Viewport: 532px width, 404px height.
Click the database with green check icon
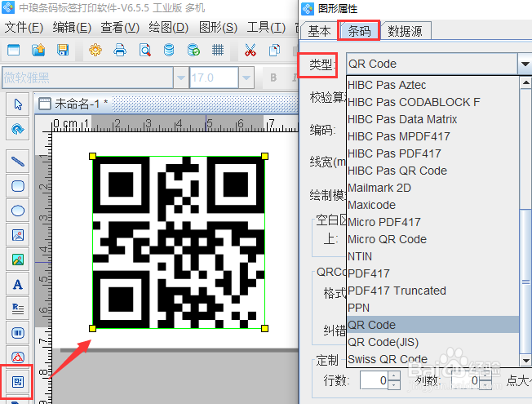tap(193, 51)
